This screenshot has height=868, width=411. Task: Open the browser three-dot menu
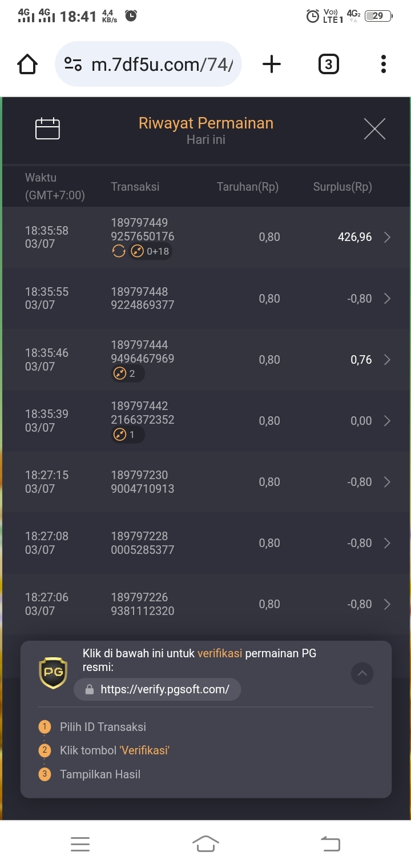click(x=383, y=64)
